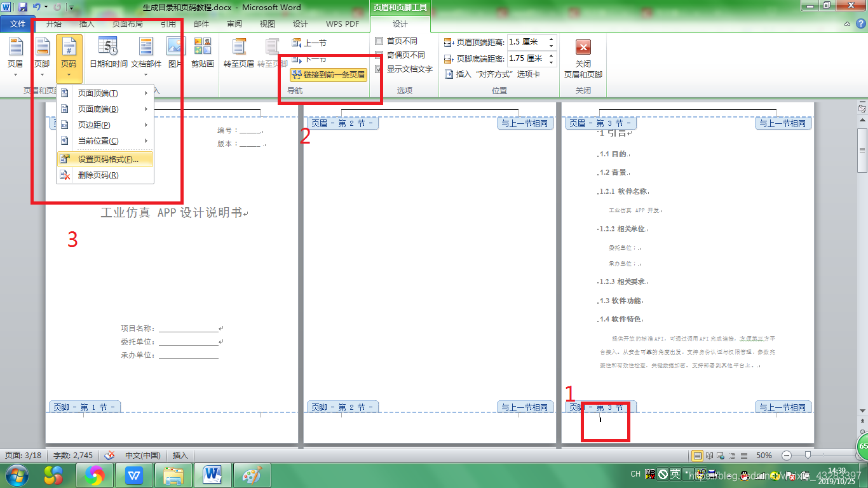This screenshot has height=488, width=868.
Task: Select 设置页码格式(F)... menu item
Action: pos(105,159)
